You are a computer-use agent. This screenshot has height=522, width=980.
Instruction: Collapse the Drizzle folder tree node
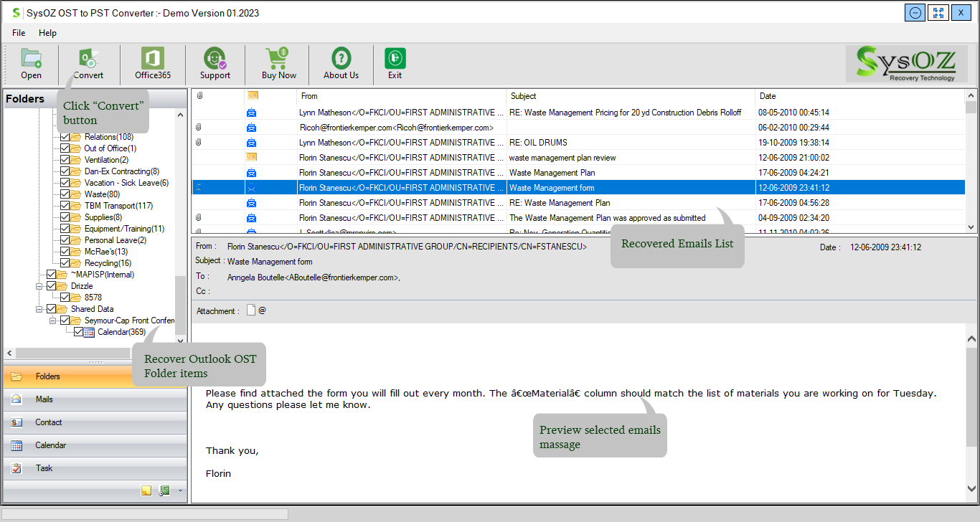[x=40, y=286]
